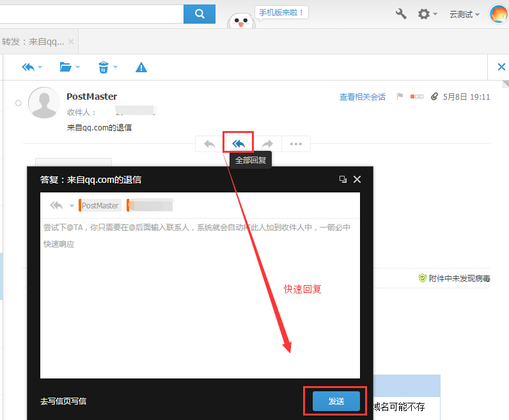The height and width of the screenshot is (420, 509).
Task: Click the single reply arrow icon
Action: [209, 144]
